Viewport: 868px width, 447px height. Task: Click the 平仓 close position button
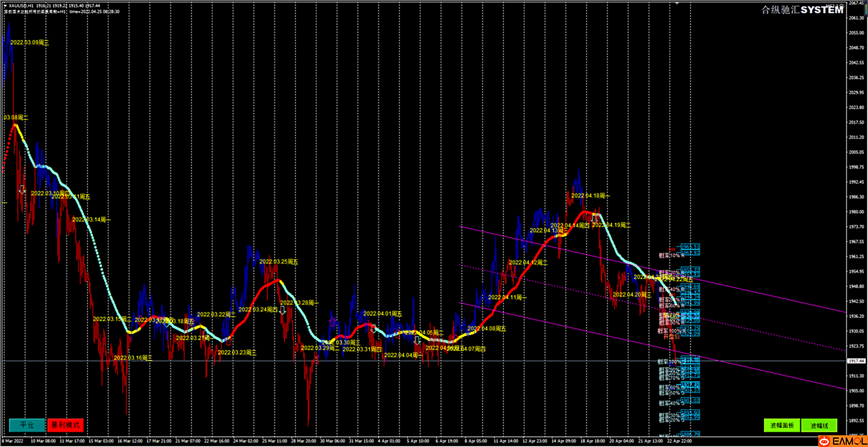point(27,425)
